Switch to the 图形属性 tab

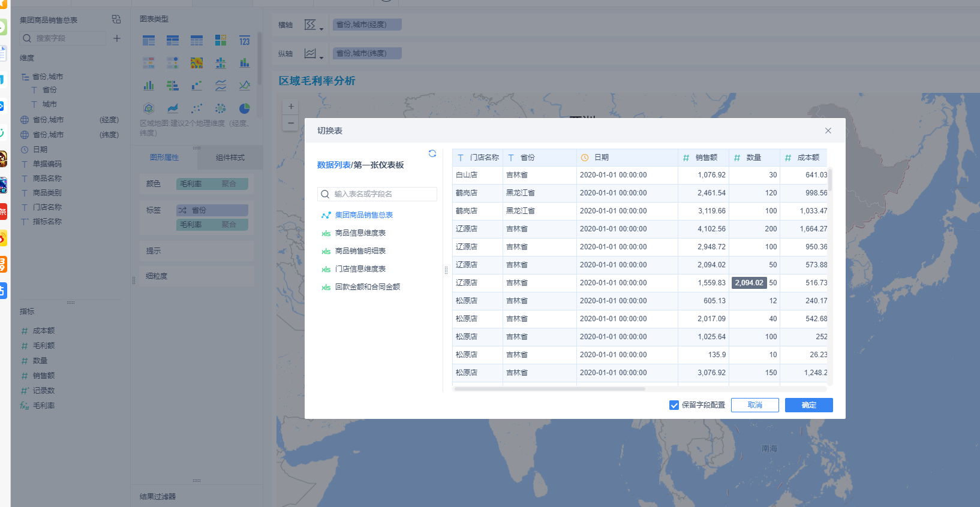[x=164, y=158]
